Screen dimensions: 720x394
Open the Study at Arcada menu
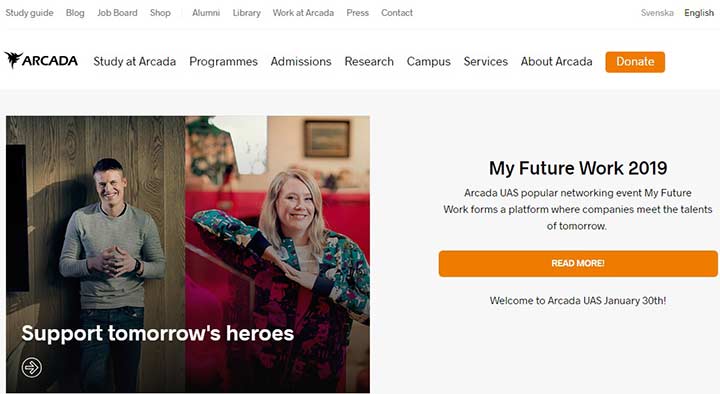[135, 62]
